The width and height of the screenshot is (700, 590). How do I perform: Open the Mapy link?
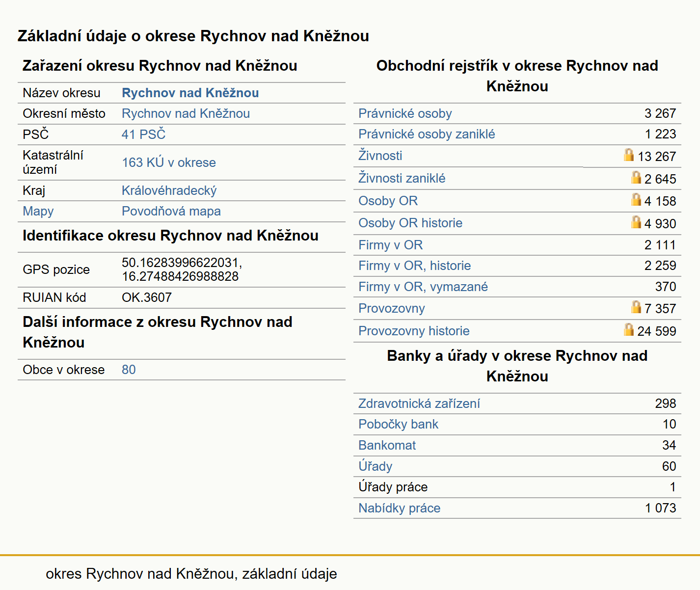coord(38,211)
